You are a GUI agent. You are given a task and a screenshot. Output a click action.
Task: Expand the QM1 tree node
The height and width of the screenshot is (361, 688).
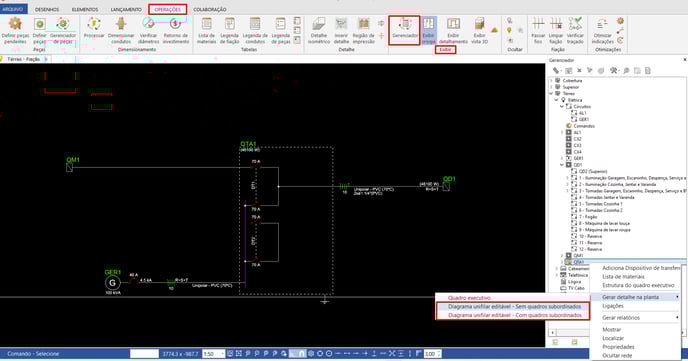click(x=562, y=255)
